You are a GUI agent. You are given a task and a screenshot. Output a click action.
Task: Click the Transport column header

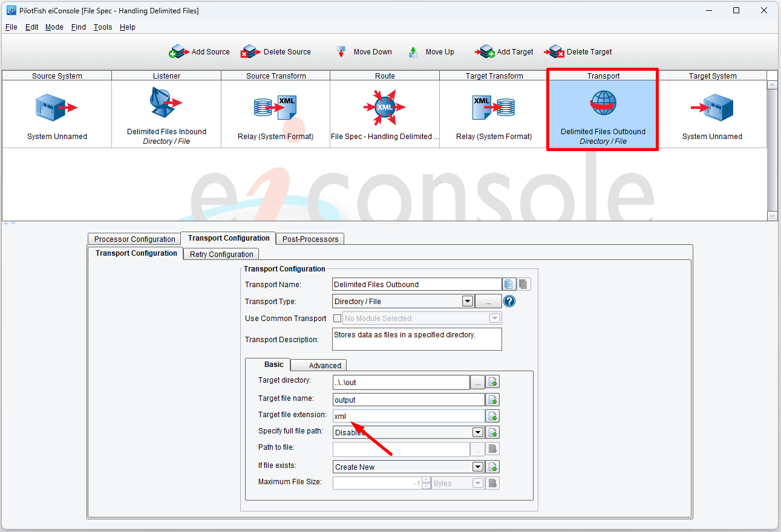pos(603,76)
